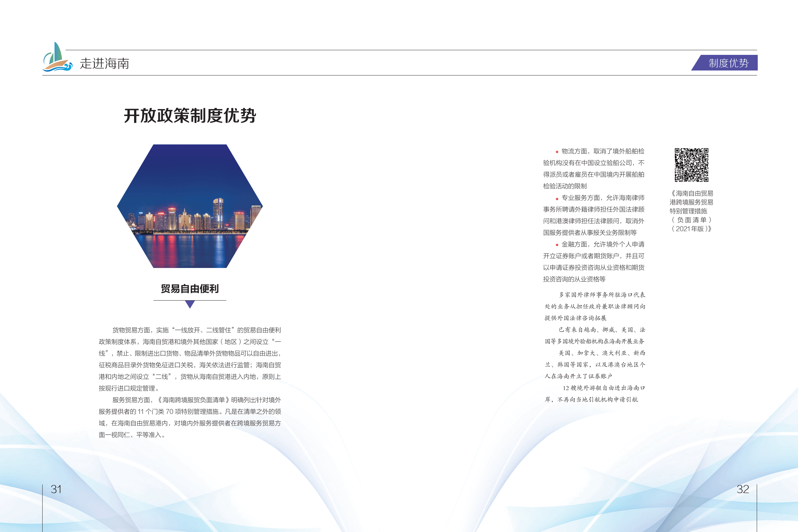Click italic text 12 艘境外游艇自由进出海南口
Viewport: 798px width, 532px height.
coord(604,388)
